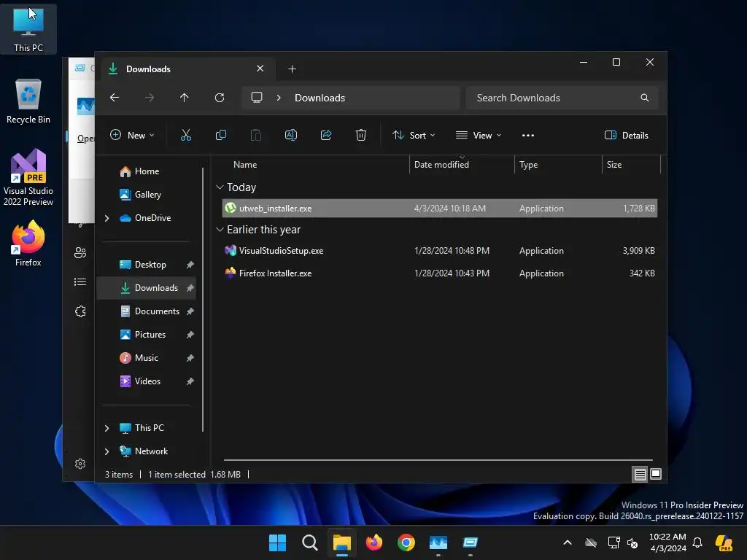
Task: Sort by Name column header
Action: click(314, 165)
